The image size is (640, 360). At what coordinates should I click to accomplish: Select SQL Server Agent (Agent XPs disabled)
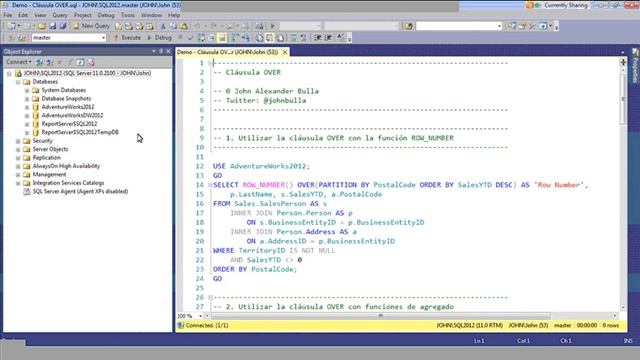[x=80, y=191]
